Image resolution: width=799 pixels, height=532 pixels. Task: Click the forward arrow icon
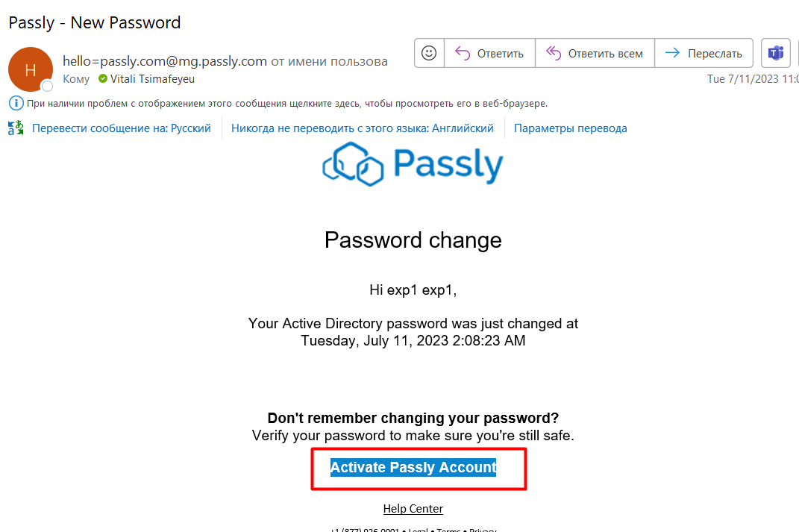[672, 53]
